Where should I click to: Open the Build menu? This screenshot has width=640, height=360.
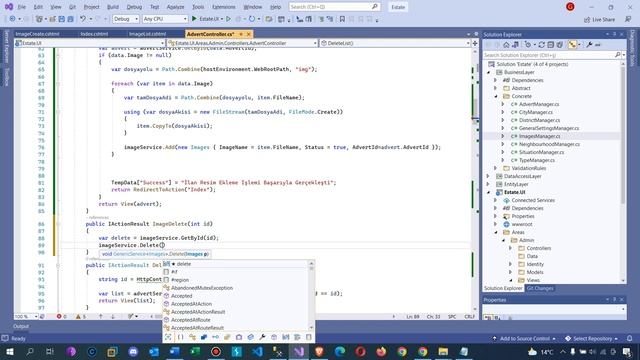113,7
